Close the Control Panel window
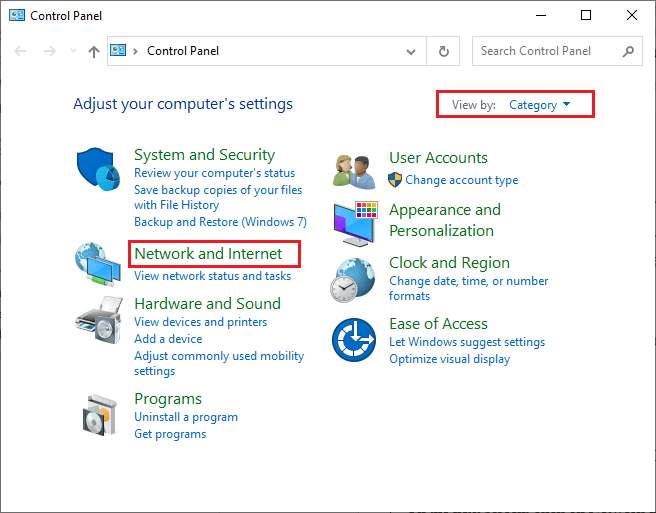Image resolution: width=656 pixels, height=513 pixels. tap(632, 15)
